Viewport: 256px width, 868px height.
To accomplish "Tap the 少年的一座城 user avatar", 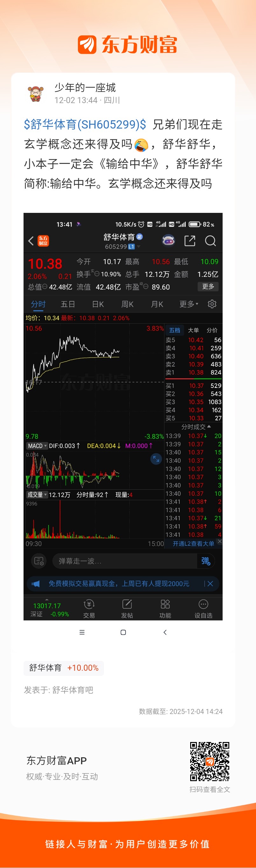I will tap(36, 94).
